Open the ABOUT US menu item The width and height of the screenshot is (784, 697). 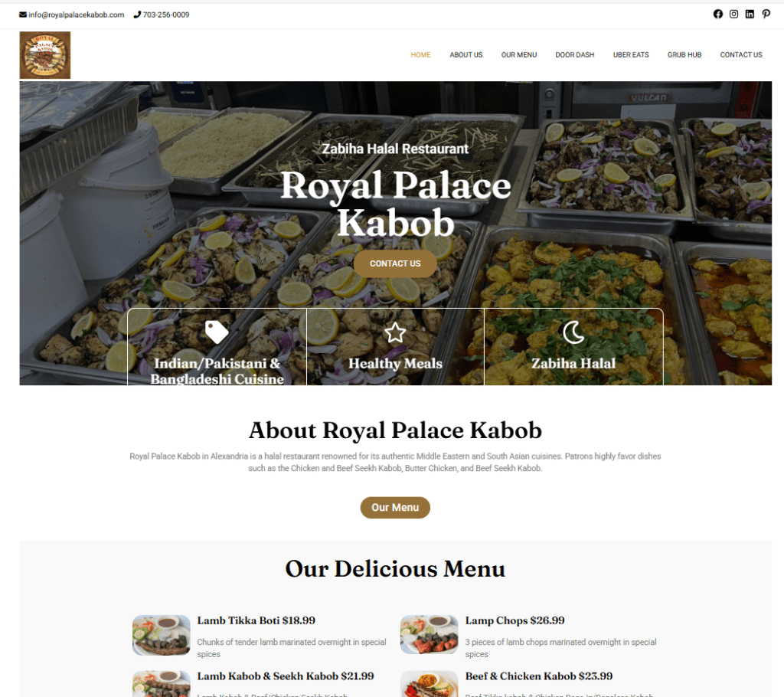click(x=466, y=54)
